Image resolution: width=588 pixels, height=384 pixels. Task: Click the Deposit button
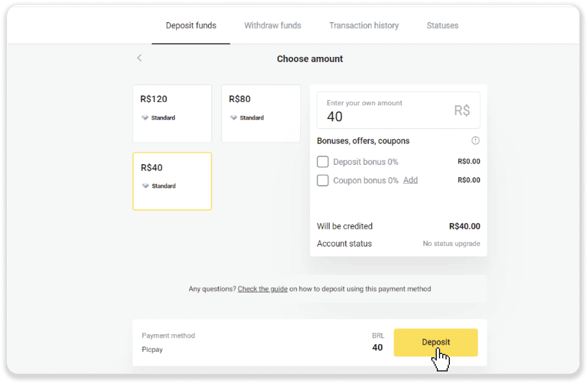click(436, 342)
